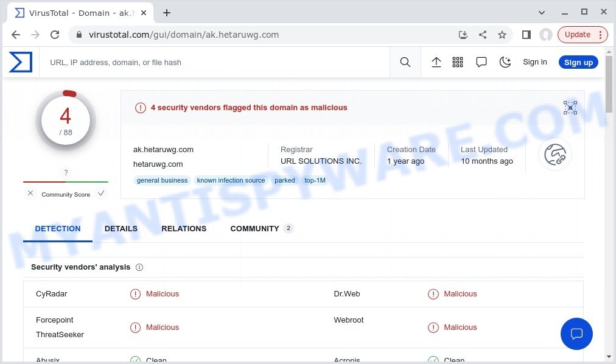Switch to the DETAILS tab
The image size is (616, 364).
coord(121,228)
